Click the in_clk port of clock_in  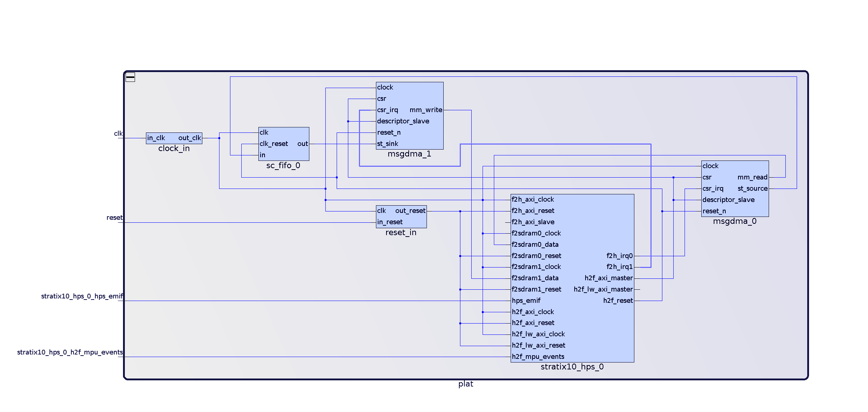tap(156, 138)
